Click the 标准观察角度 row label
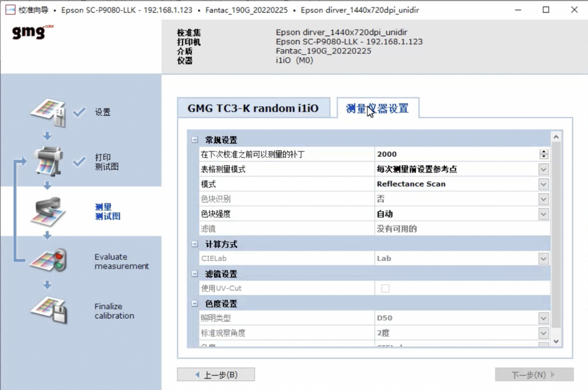This screenshot has width=588, height=390. (223, 333)
